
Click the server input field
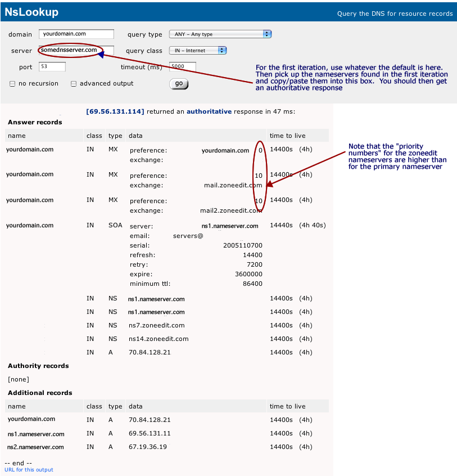click(76, 50)
